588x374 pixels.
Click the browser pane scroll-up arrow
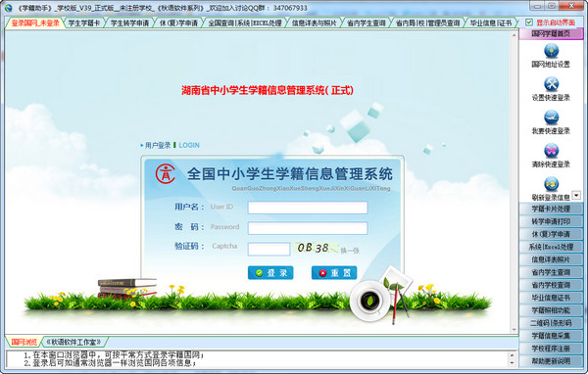pyautogui.click(x=514, y=35)
